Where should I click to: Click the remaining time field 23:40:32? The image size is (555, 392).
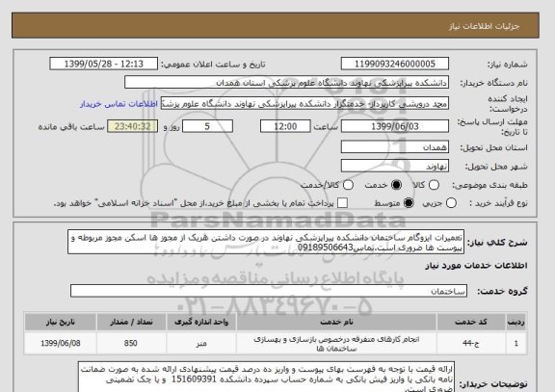(132, 126)
